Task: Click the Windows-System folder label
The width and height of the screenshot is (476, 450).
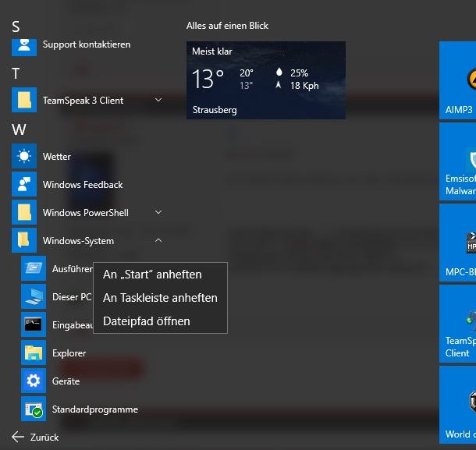Action: (x=78, y=241)
